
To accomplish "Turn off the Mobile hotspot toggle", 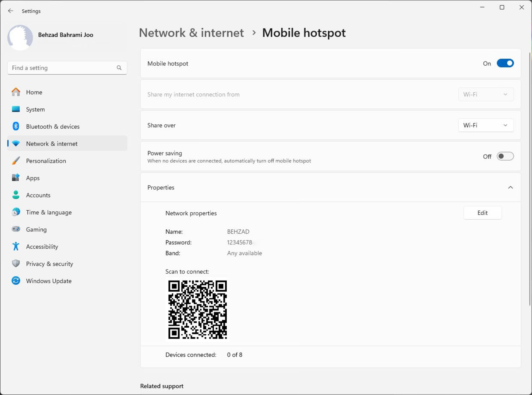I will [x=505, y=63].
